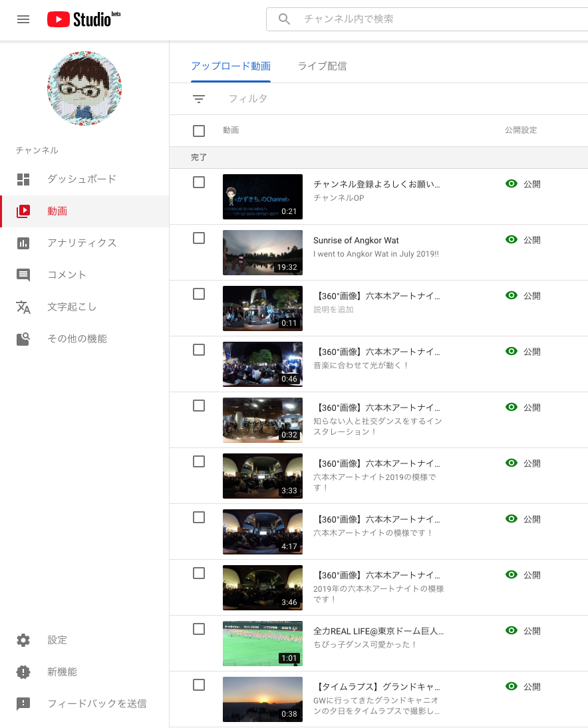Select the 文字起こし (Transcriptions) sidebar icon
The image size is (588, 728).
click(x=23, y=306)
